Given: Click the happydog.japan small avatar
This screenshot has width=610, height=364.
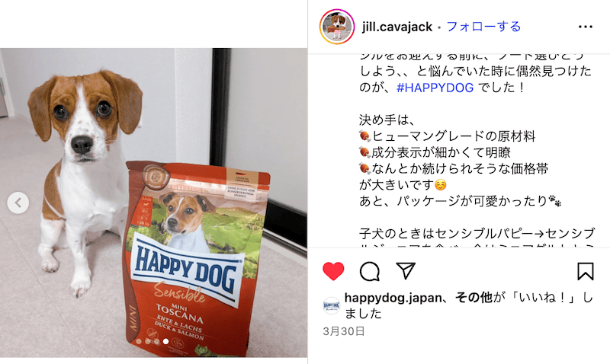Looking at the screenshot, I should pyautogui.click(x=332, y=305).
